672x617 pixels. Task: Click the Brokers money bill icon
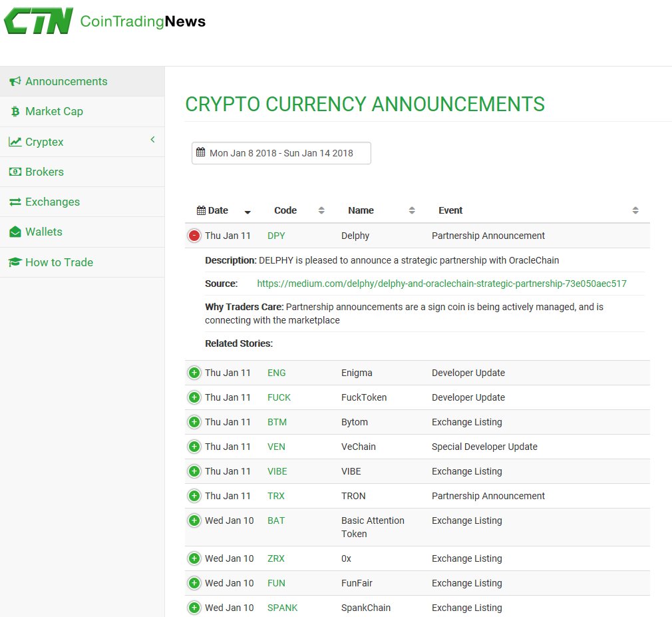pos(15,172)
